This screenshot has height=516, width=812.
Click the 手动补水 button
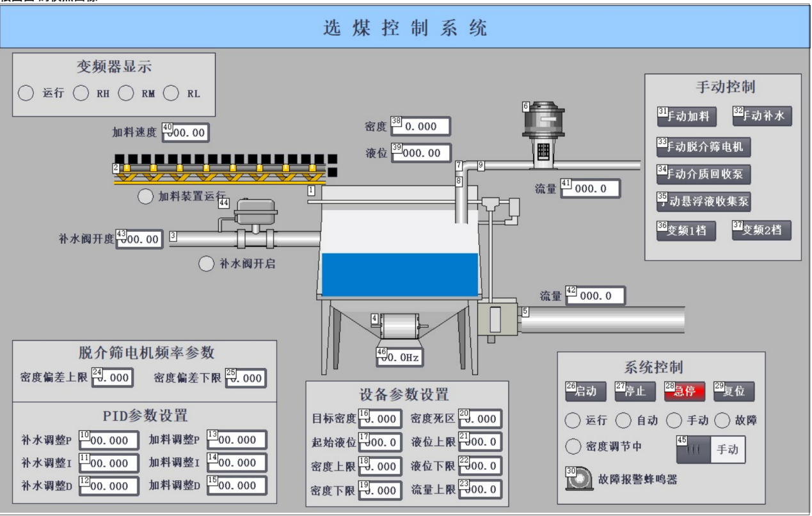click(762, 117)
